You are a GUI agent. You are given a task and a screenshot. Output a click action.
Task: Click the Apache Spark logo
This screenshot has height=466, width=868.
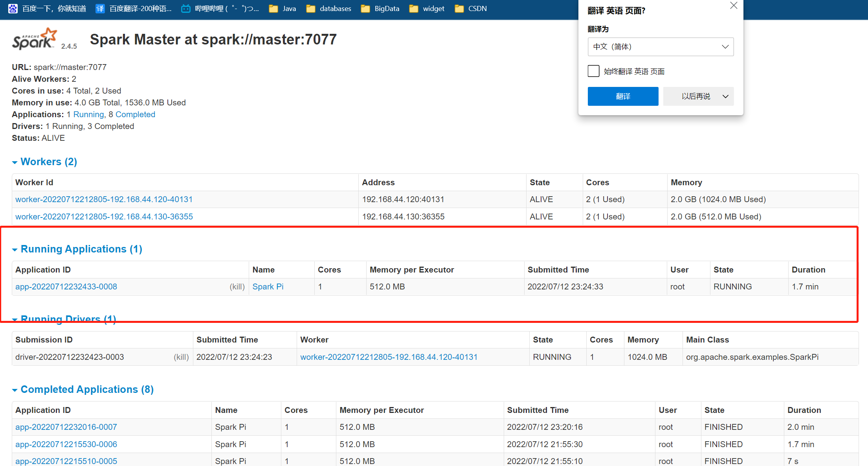point(35,39)
